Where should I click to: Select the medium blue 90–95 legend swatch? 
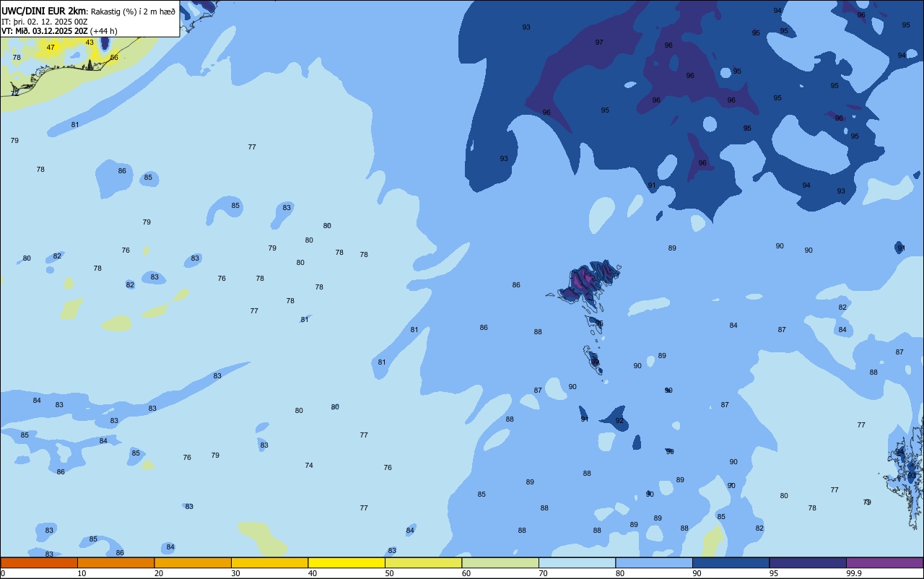[x=731, y=562]
